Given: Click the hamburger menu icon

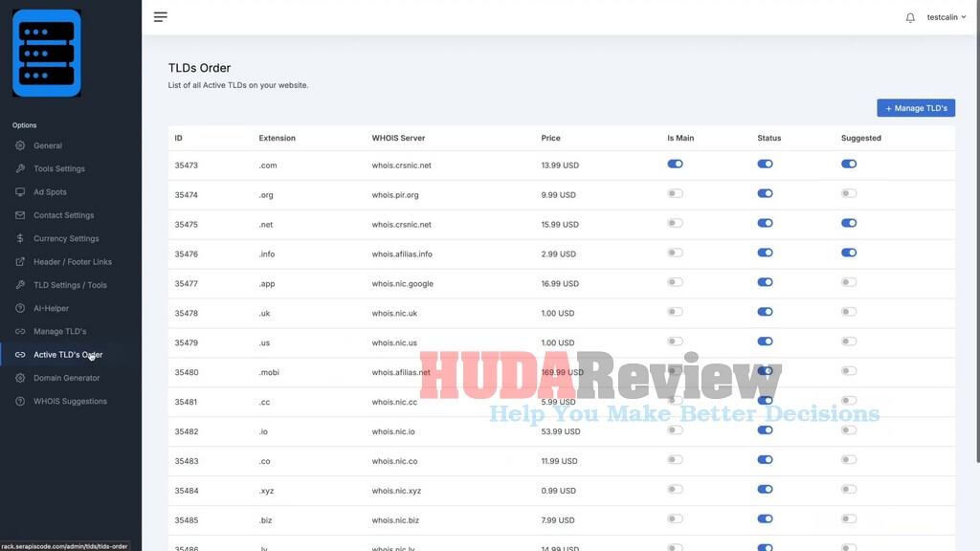Looking at the screenshot, I should click(x=161, y=17).
